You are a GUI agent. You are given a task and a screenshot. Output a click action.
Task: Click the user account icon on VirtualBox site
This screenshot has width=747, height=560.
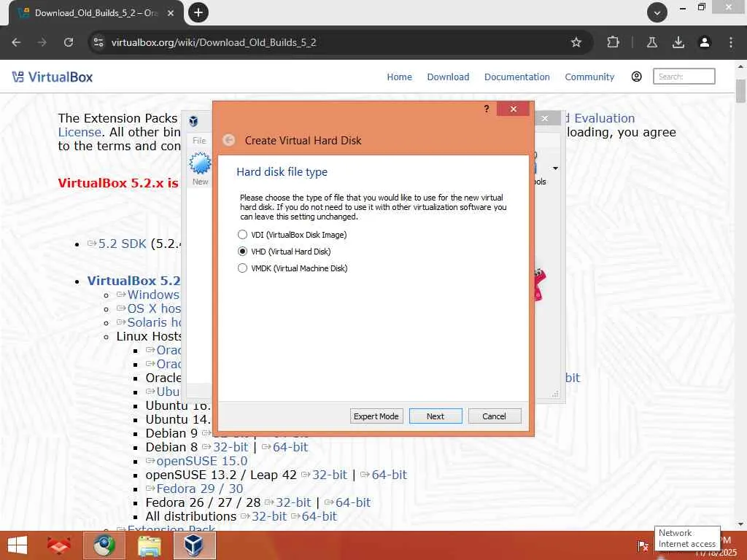(636, 77)
